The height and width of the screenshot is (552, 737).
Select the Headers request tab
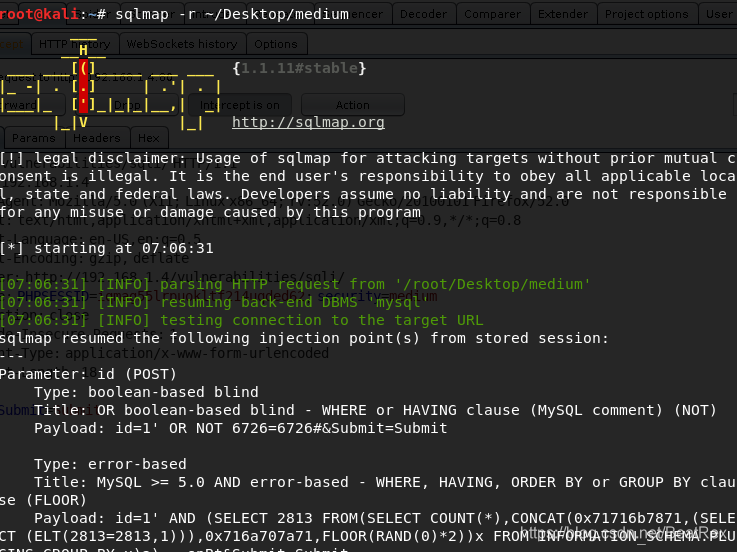pyautogui.click(x=97, y=138)
